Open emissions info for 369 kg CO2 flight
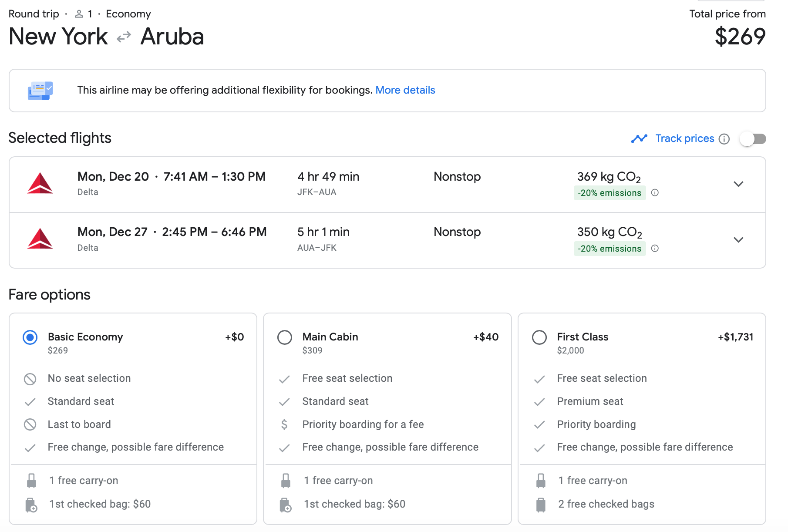This screenshot has height=532, width=788. point(655,193)
